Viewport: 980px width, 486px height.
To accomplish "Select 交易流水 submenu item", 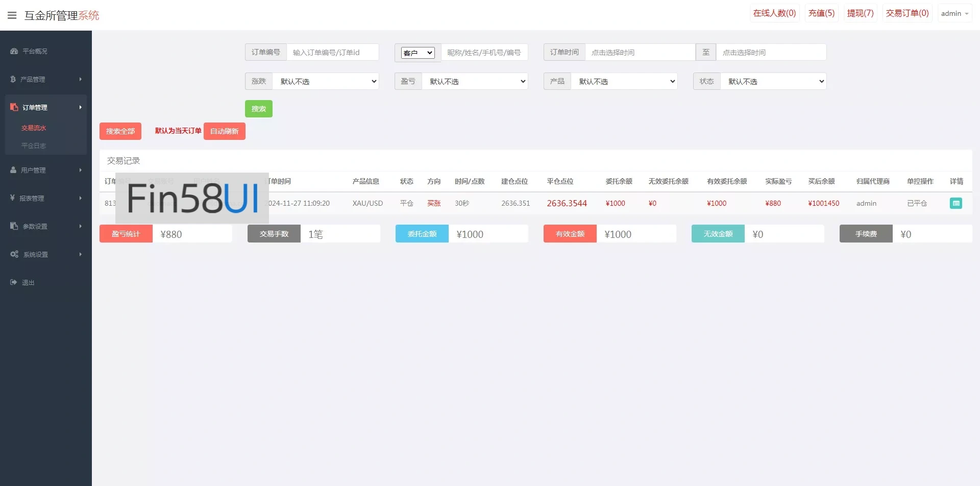I will 34,128.
